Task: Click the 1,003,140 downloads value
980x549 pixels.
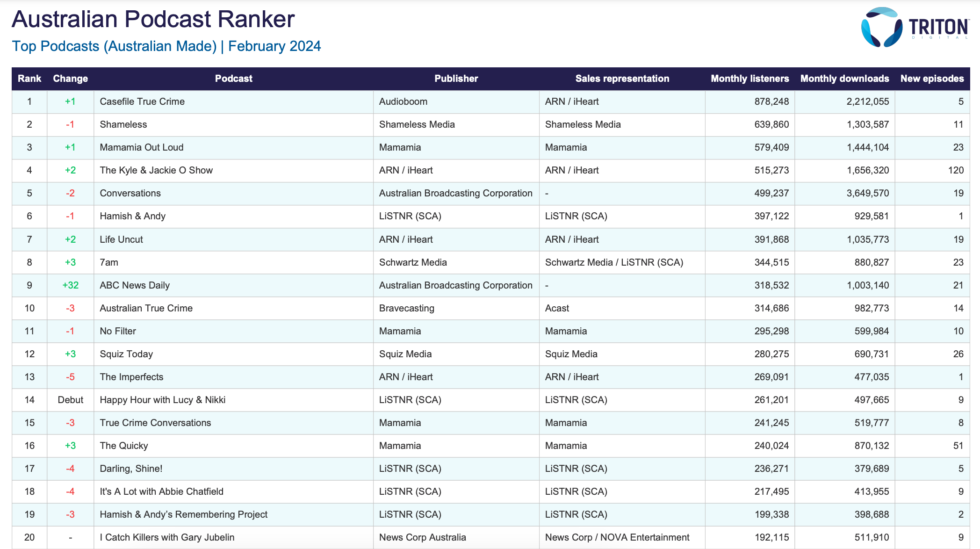Action: tap(868, 285)
